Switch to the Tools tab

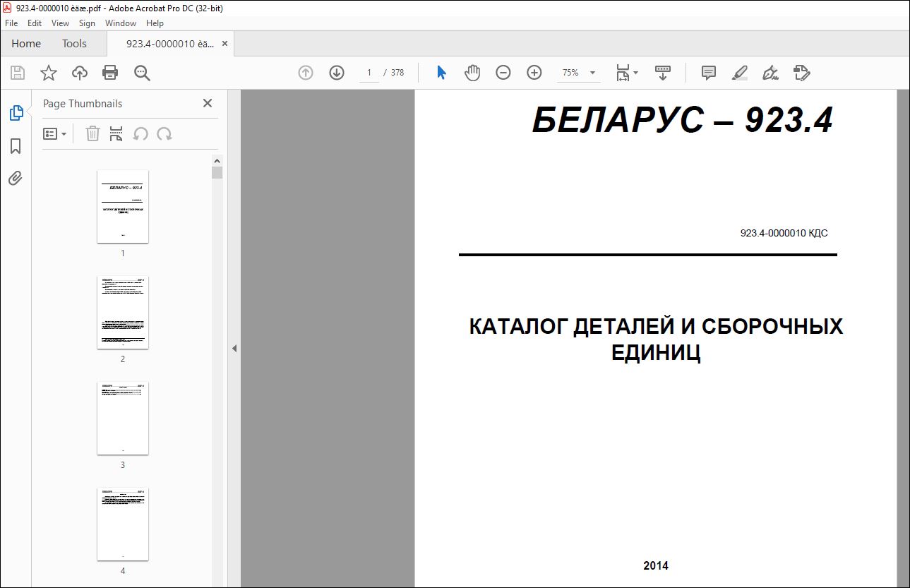74,44
